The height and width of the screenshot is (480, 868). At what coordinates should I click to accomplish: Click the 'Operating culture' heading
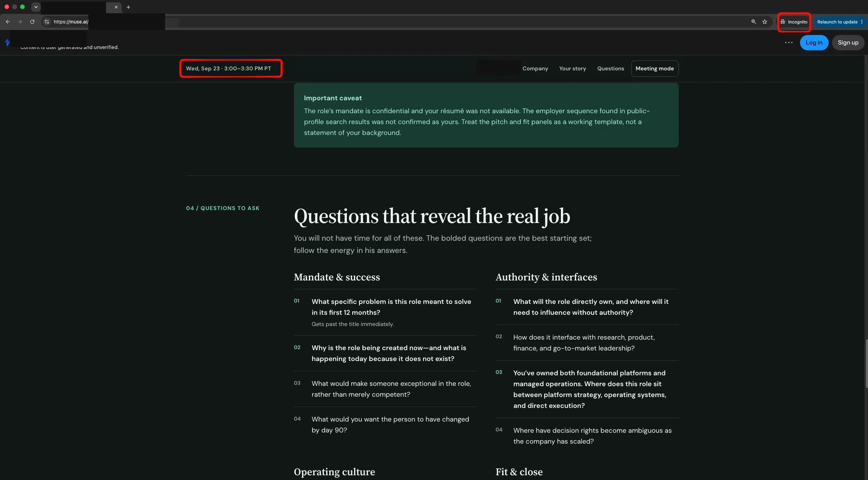[334, 472]
